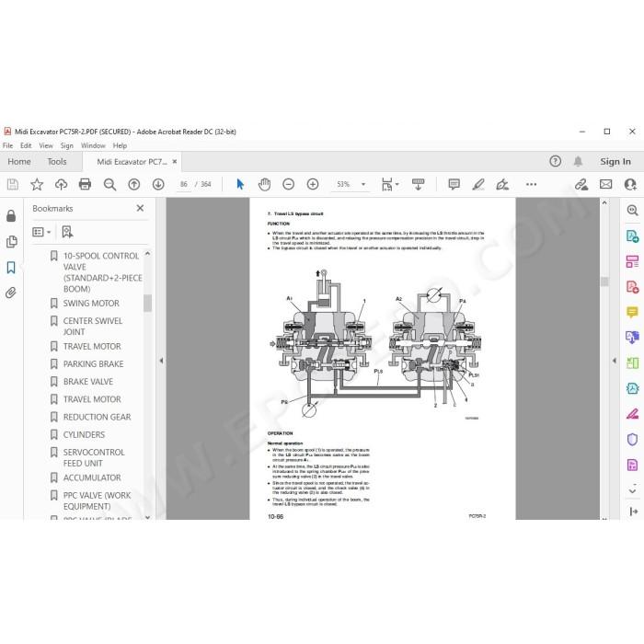This screenshot has width=644, height=644.
Task: Open notifications bell icon
Action: click(578, 161)
